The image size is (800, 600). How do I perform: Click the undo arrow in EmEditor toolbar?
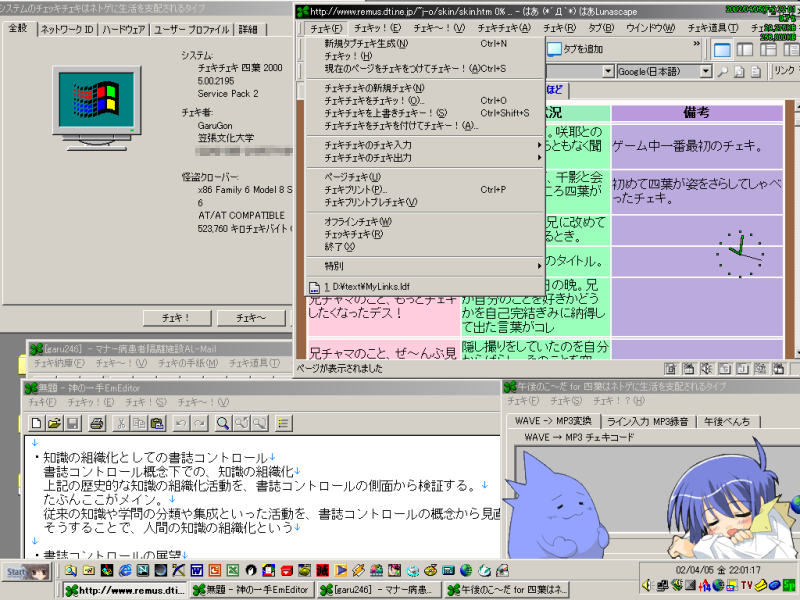click(x=182, y=423)
